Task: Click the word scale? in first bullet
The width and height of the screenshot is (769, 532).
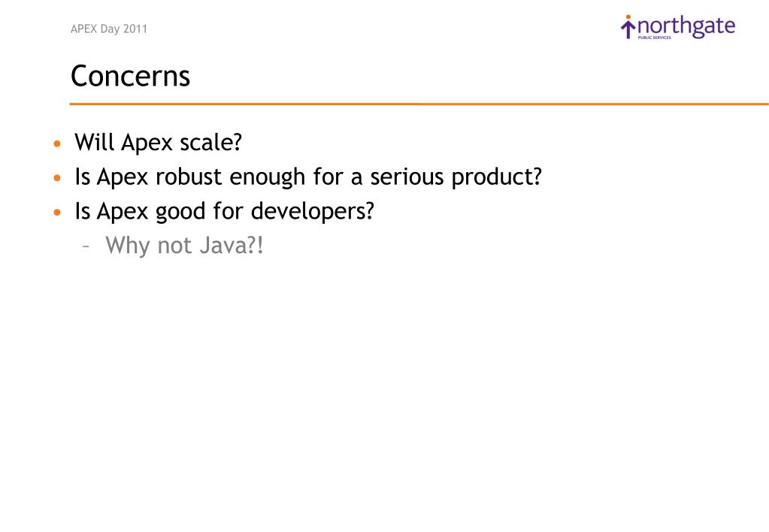Action: pyautogui.click(x=211, y=143)
